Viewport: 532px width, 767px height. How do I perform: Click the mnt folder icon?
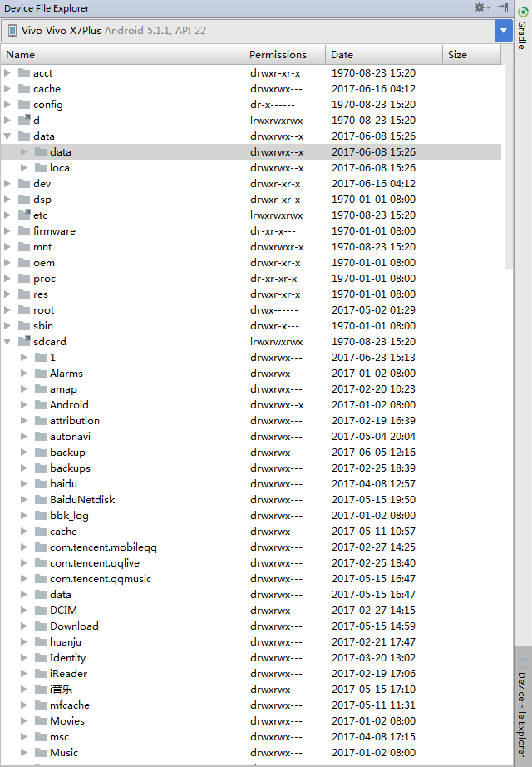point(24,246)
